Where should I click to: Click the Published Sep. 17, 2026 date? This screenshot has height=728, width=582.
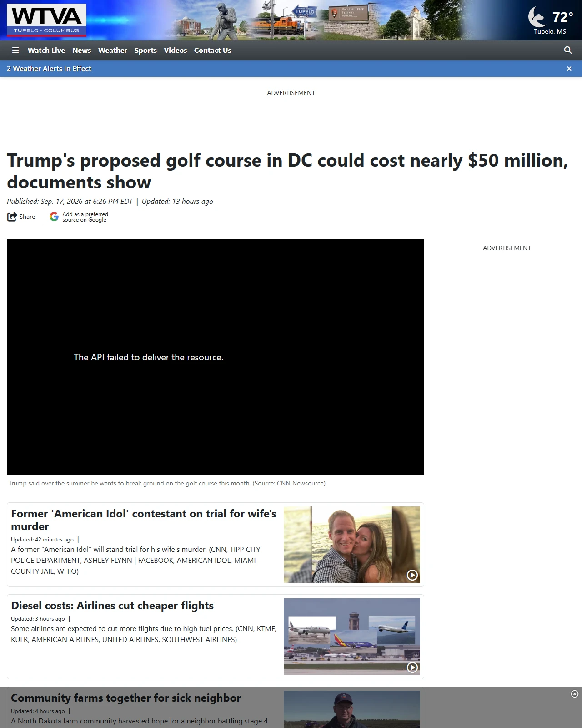70,202
